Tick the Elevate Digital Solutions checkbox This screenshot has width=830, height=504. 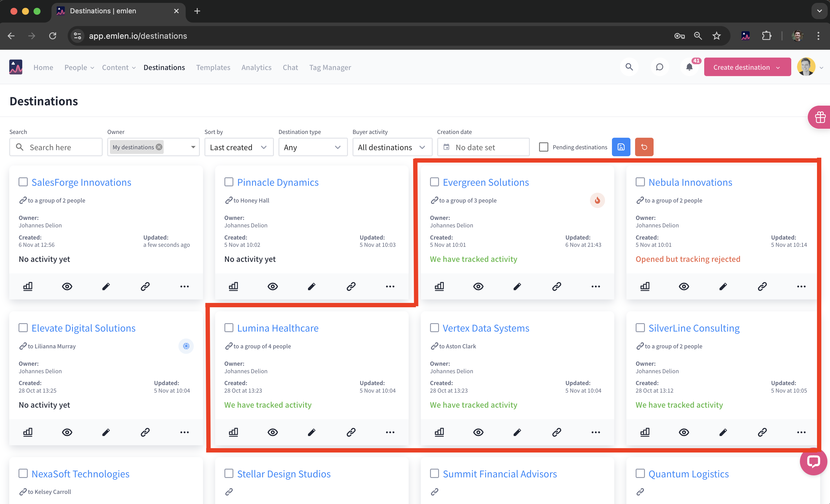click(23, 328)
